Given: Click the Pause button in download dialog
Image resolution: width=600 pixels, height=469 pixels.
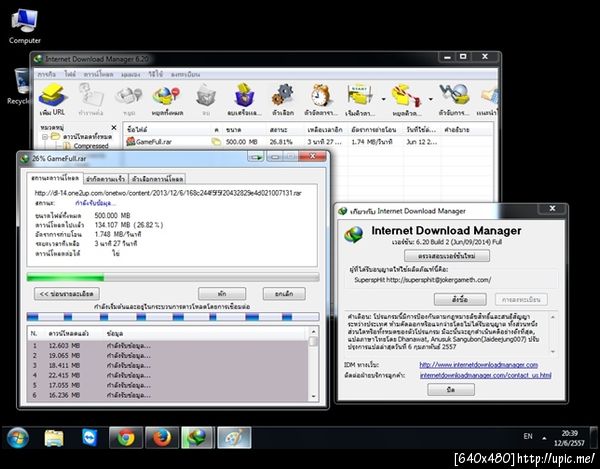Looking at the screenshot, I should click(222, 293).
